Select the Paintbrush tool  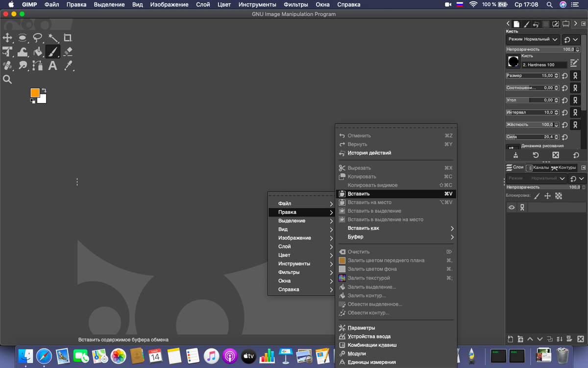[x=53, y=52]
